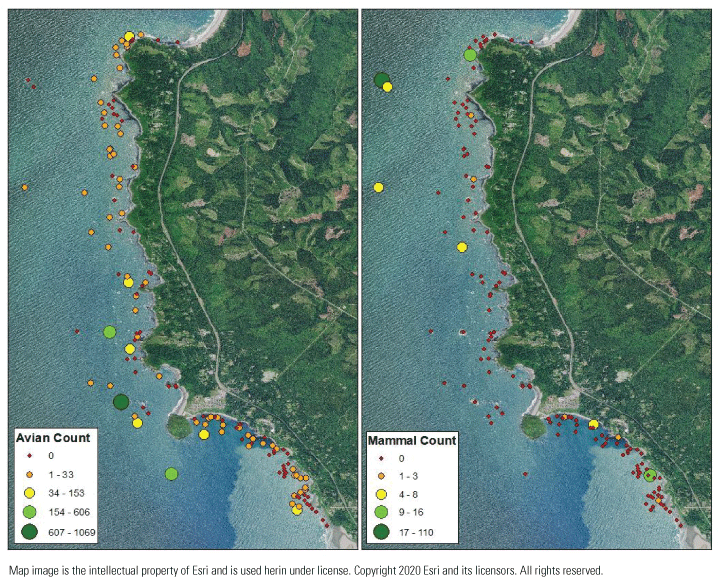
Task: Click the 607 - 1069 avian legend symbol
Action: click(31, 532)
